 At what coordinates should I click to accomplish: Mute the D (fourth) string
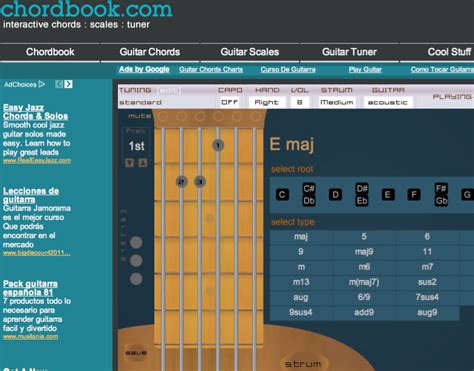coord(200,116)
